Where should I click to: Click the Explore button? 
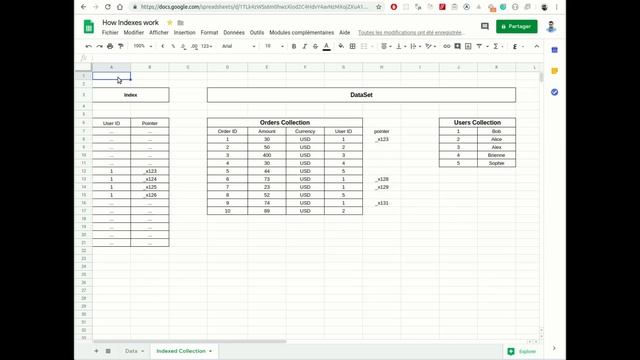click(522, 351)
